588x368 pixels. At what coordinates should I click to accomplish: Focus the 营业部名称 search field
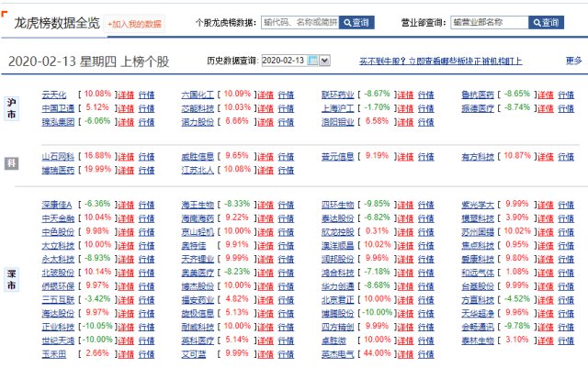[490, 23]
